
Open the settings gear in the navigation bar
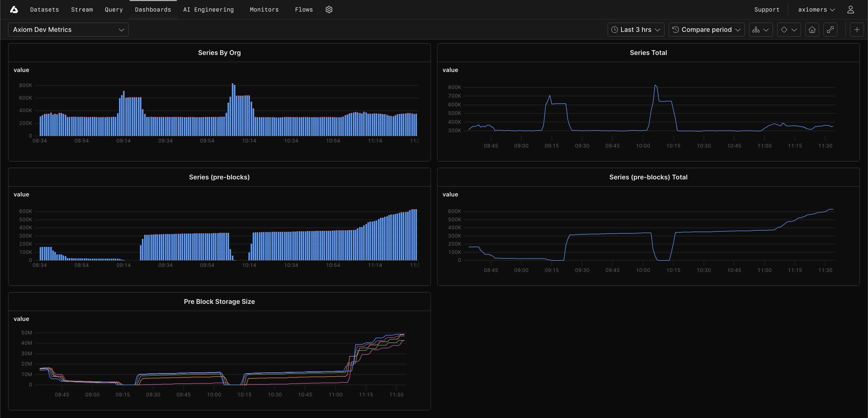tap(329, 10)
